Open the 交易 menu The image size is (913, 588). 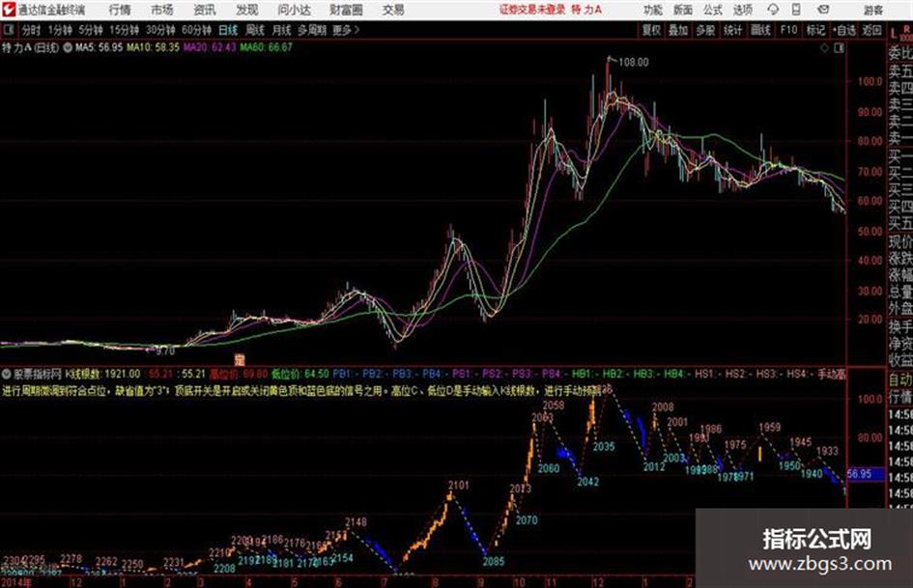point(393,10)
